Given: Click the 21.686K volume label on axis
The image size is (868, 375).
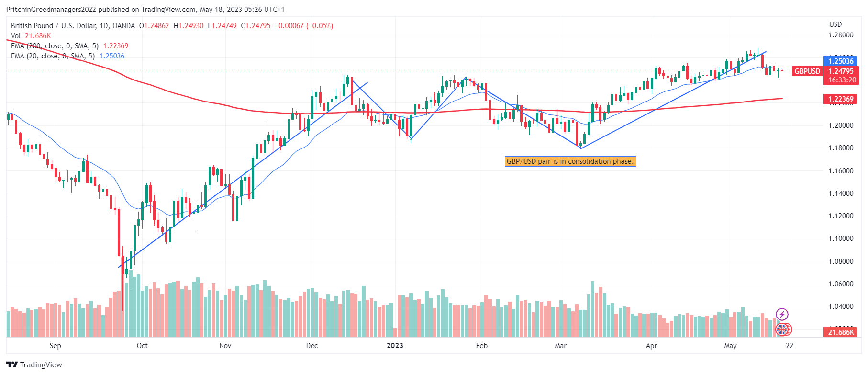Looking at the screenshot, I should tap(841, 332).
